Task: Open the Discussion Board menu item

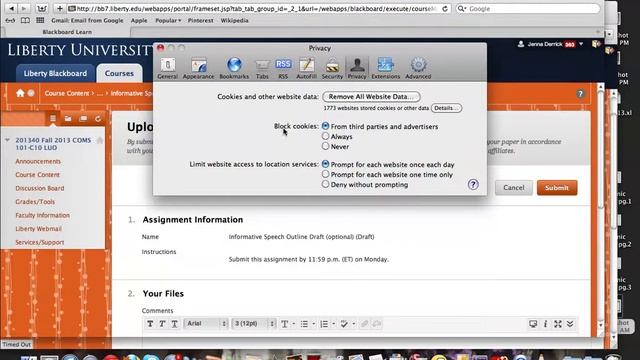Action: [x=40, y=188]
